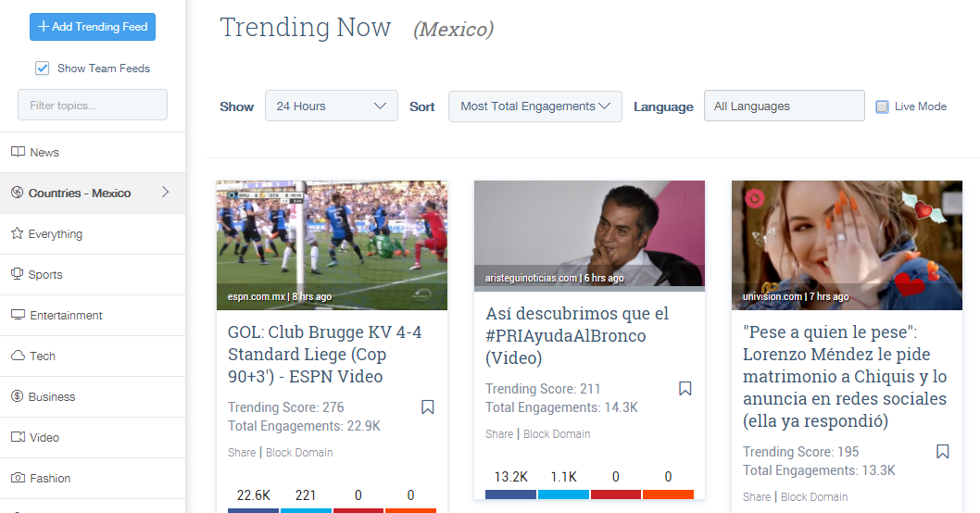
Task: Open the Club Brugge soccer thumbnail
Action: (332, 245)
